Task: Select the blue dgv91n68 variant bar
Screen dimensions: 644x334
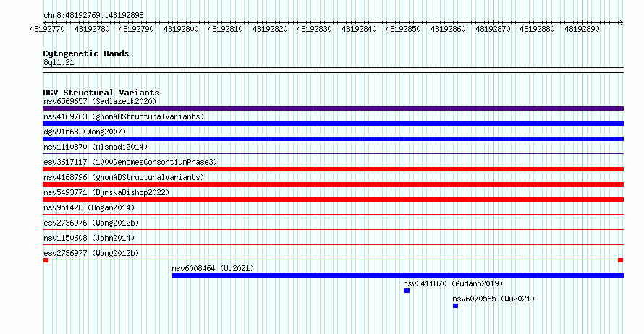Action: point(333,139)
